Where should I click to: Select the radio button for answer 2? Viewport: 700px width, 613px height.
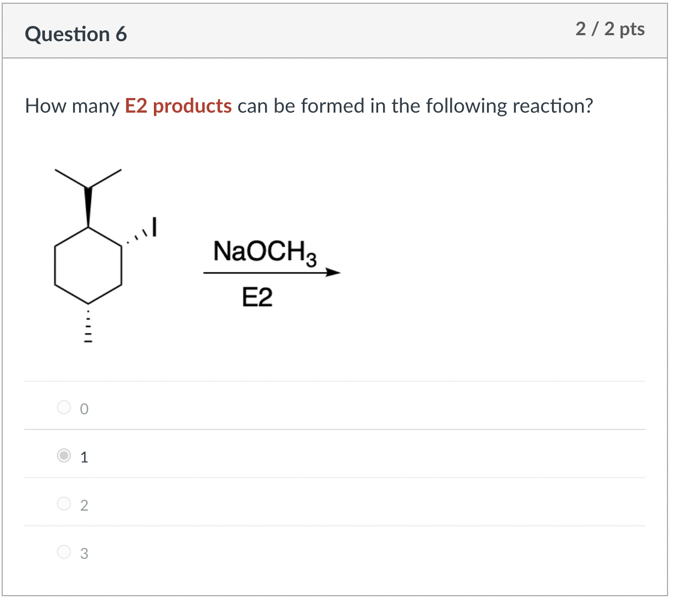pos(63,504)
